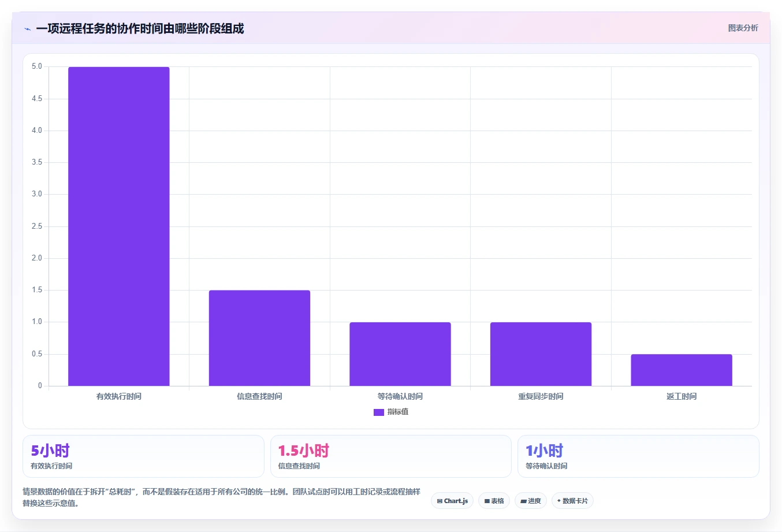Image resolution: width=782 pixels, height=532 pixels.
Task: Click the x-axis label 重复同步时间
Action: [x=541, y=396]
